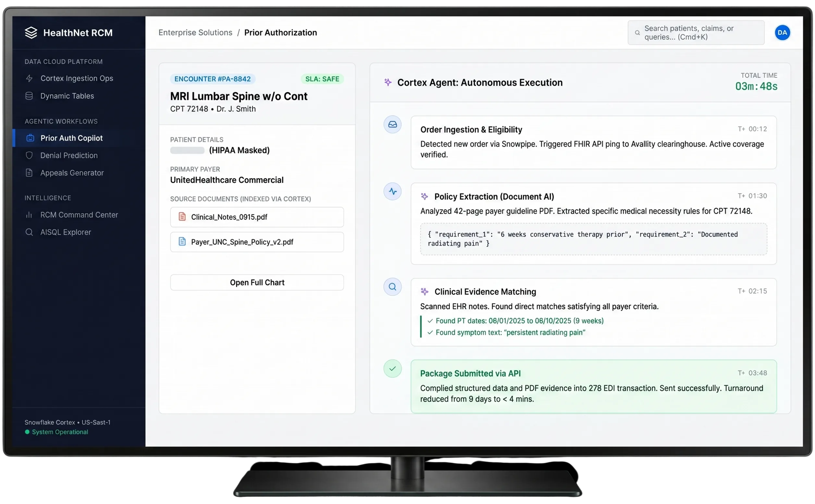Click the Open Full Chart button
Image resolution: width=815 pixels, height=504 pixels.
point(257,282)
